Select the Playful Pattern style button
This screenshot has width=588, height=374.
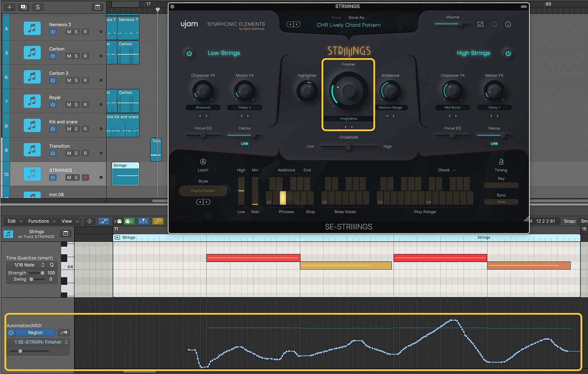pos(203,191)
